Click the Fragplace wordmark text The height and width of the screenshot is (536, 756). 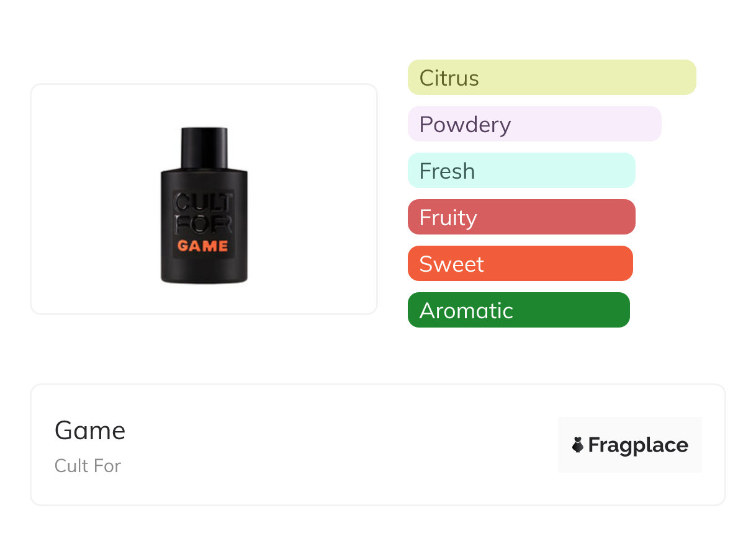[x=638, y=445]
